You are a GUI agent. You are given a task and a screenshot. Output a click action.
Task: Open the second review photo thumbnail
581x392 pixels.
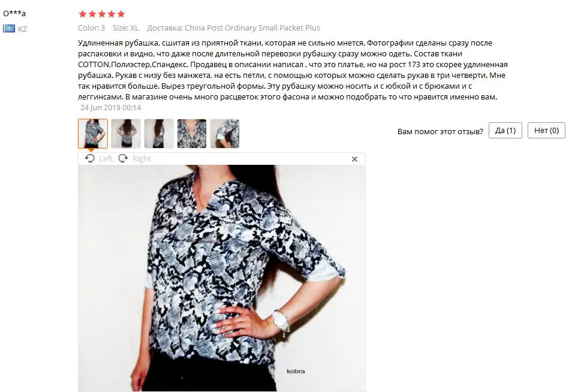pyautogui.click(x=126, y=134)
